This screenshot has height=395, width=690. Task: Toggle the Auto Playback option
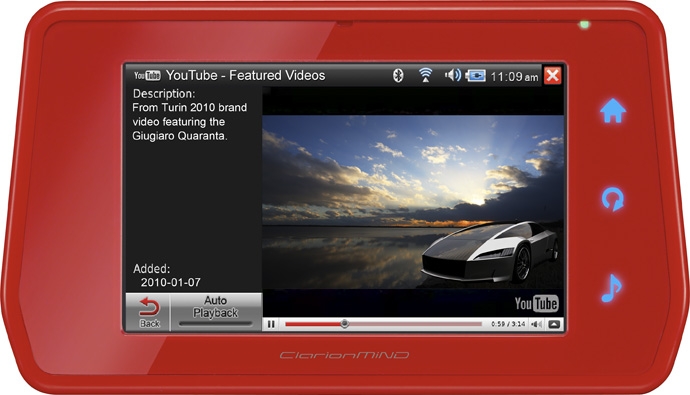(216, 312)
